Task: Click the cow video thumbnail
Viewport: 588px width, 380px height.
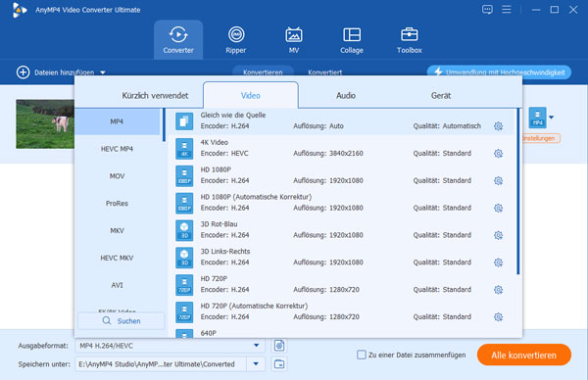Action: (x=45, y=123)
